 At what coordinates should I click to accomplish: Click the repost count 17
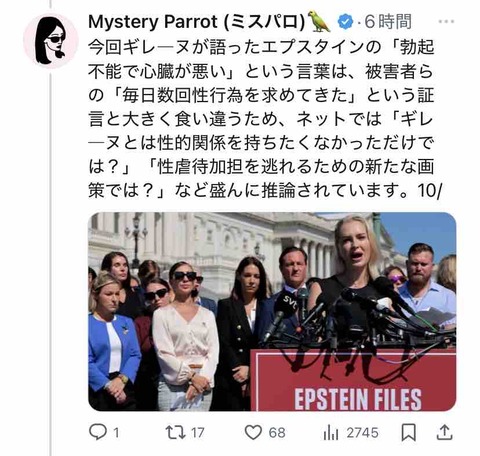[197, 433]
